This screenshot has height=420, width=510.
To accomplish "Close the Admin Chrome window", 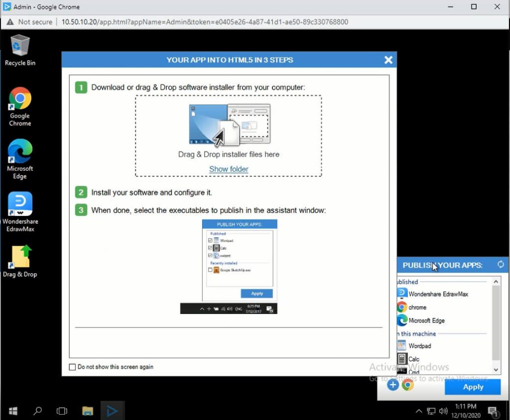I will (x=498, y=7).
